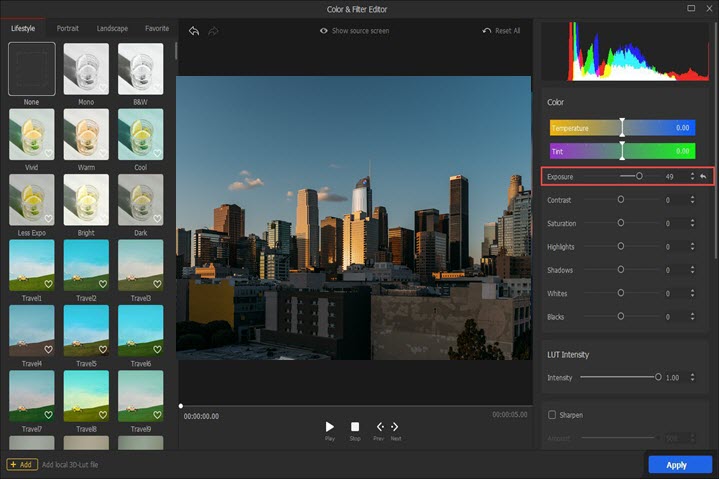Click the undo arrow icon

coord(193,31)
